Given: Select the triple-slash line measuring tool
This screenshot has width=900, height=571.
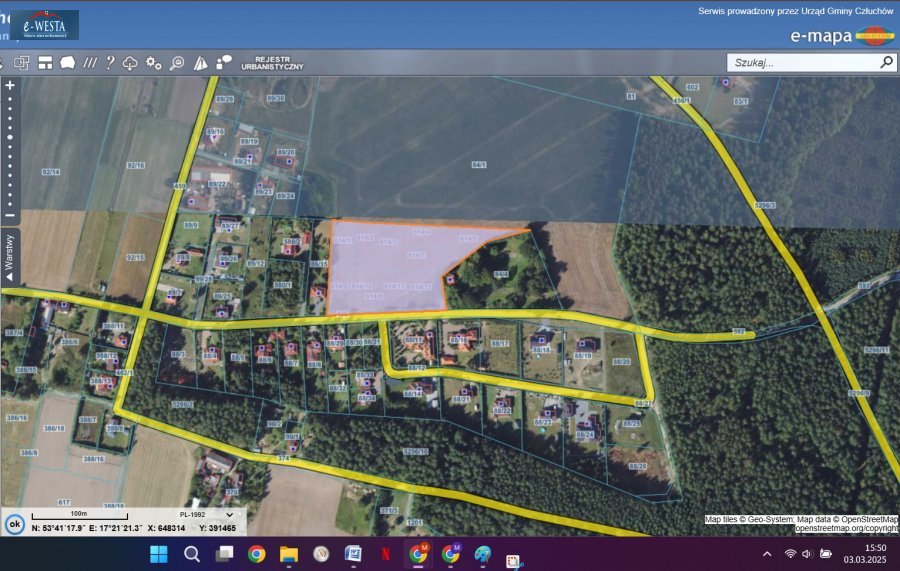Looking at the screenshot, I should pos(90,63).
